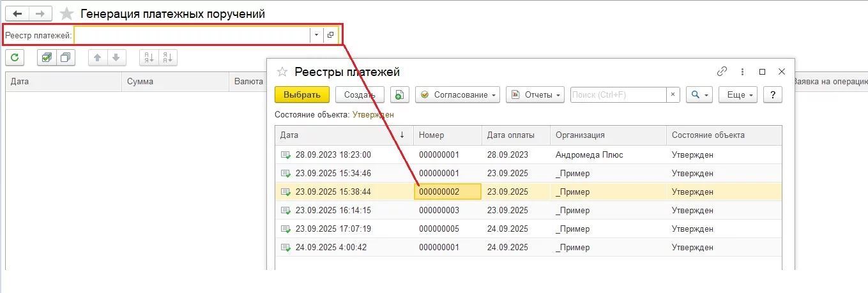Open the Еще menu

tap(738, 94)
